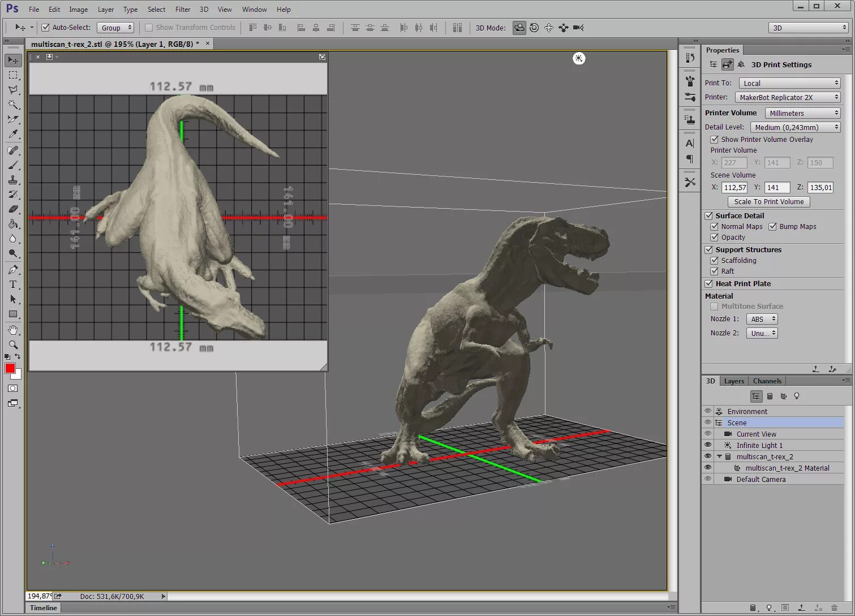
Task: Click Scale To Print Volume button
Action: 768,201
